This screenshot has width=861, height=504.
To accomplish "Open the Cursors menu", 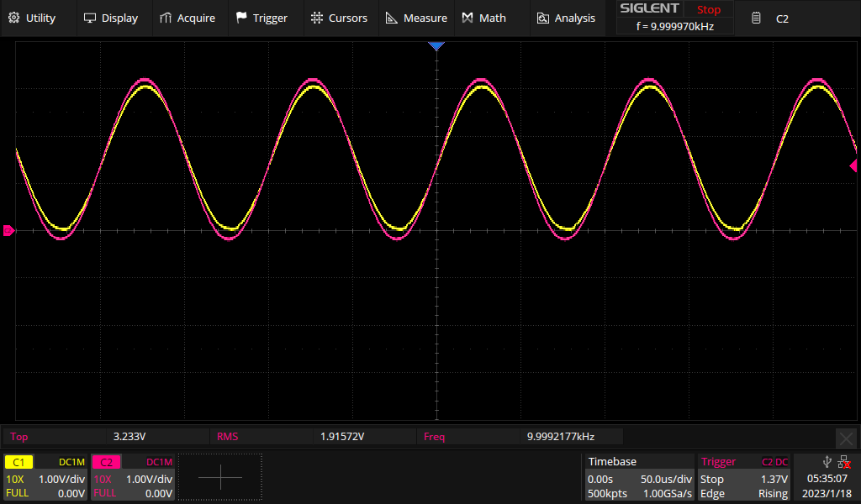I will (339, 18).
